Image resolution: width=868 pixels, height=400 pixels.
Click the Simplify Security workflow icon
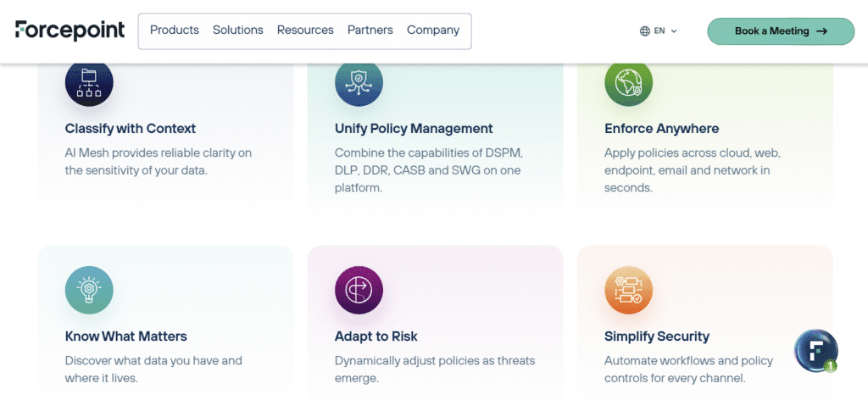point(628,290)
